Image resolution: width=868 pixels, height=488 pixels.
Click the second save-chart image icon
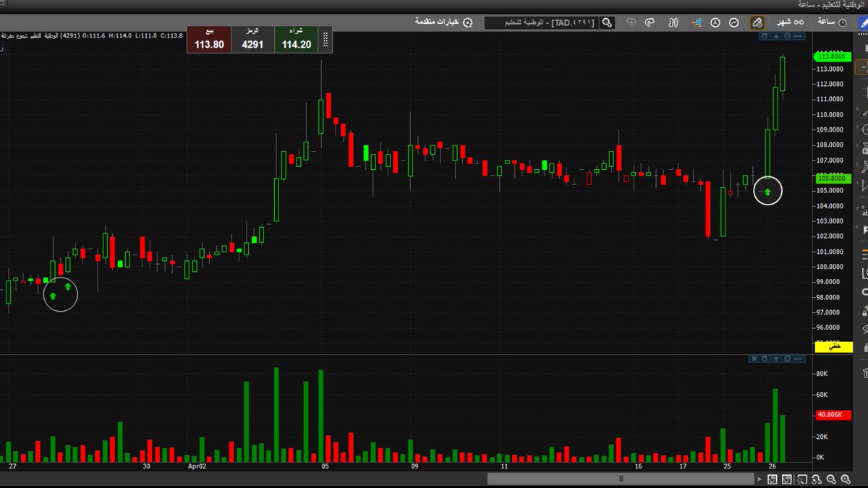(x=787, y=479)
